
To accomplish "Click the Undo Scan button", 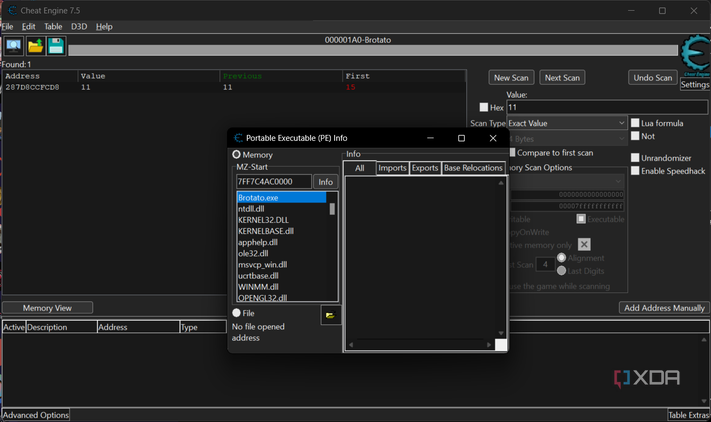I will [653, 78].
